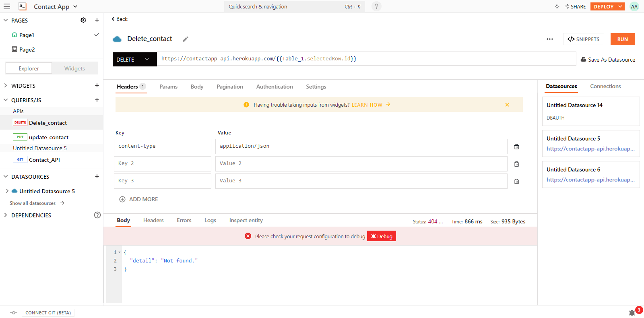Click the red Debug button

coord(381,236)
